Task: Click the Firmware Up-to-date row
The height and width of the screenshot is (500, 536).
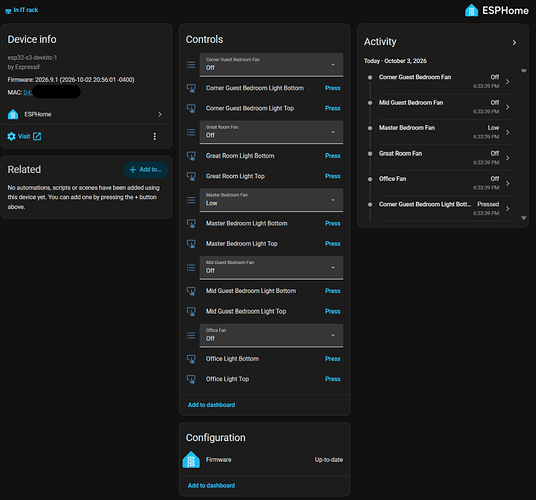Action: [x=264, y=460]
